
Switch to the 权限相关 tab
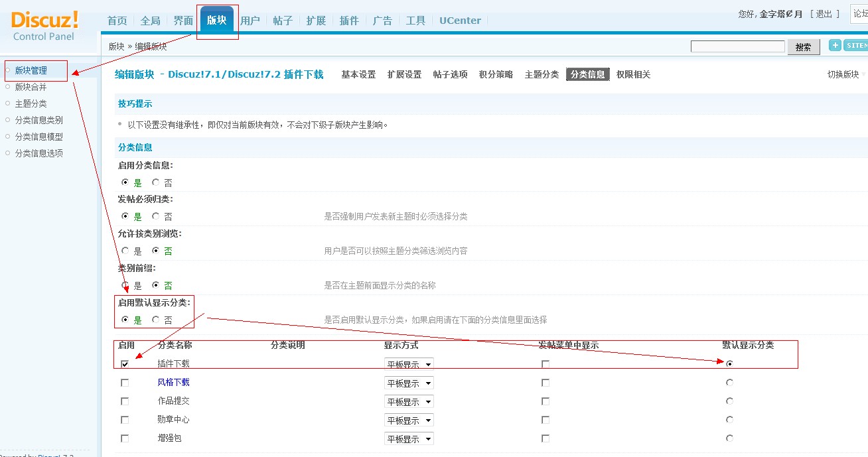[634, 74]
